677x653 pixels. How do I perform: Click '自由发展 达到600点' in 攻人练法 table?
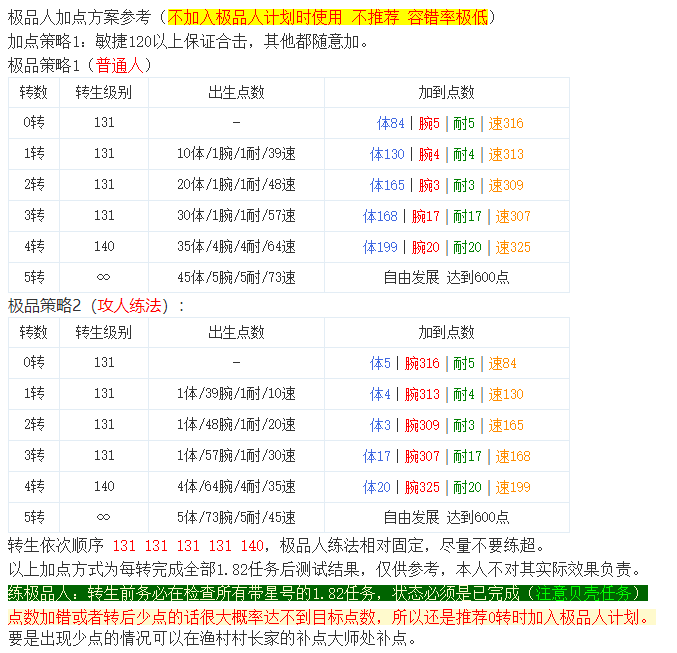point(446,517)
